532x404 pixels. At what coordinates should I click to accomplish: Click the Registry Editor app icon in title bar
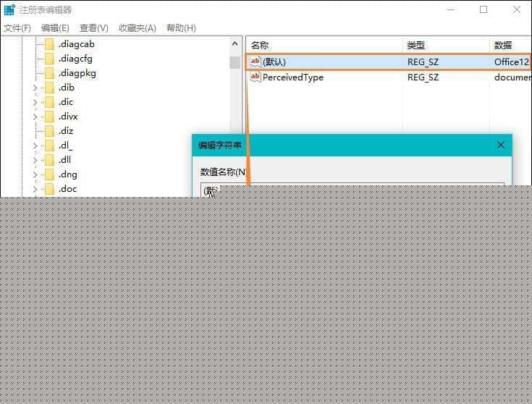[x=9, y=9]
